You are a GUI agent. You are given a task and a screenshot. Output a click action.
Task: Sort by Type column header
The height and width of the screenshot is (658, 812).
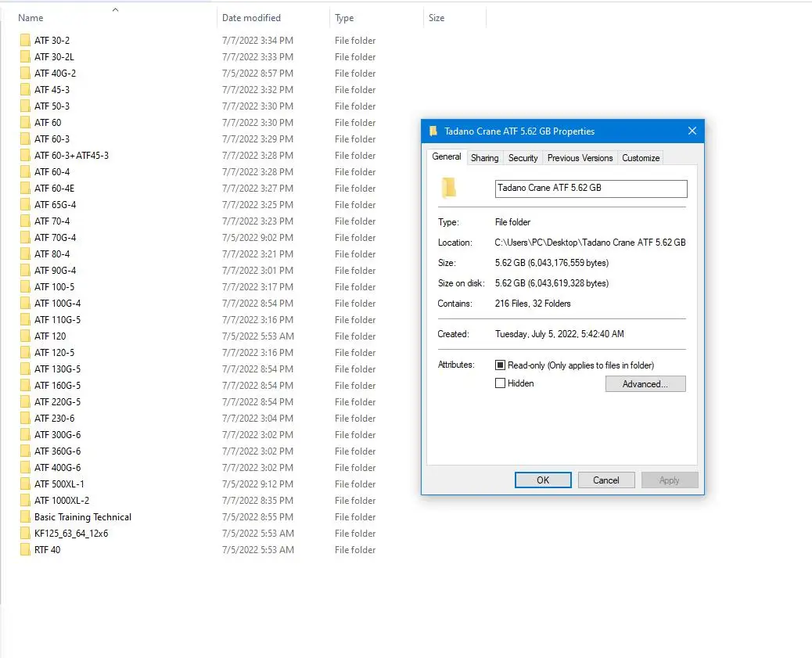[344, 18]
